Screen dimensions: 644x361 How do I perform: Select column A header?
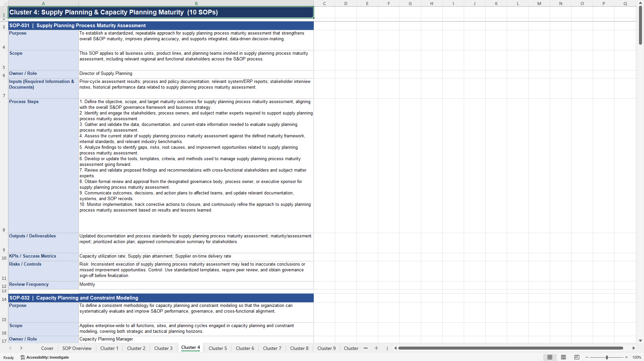coord(43,3)
